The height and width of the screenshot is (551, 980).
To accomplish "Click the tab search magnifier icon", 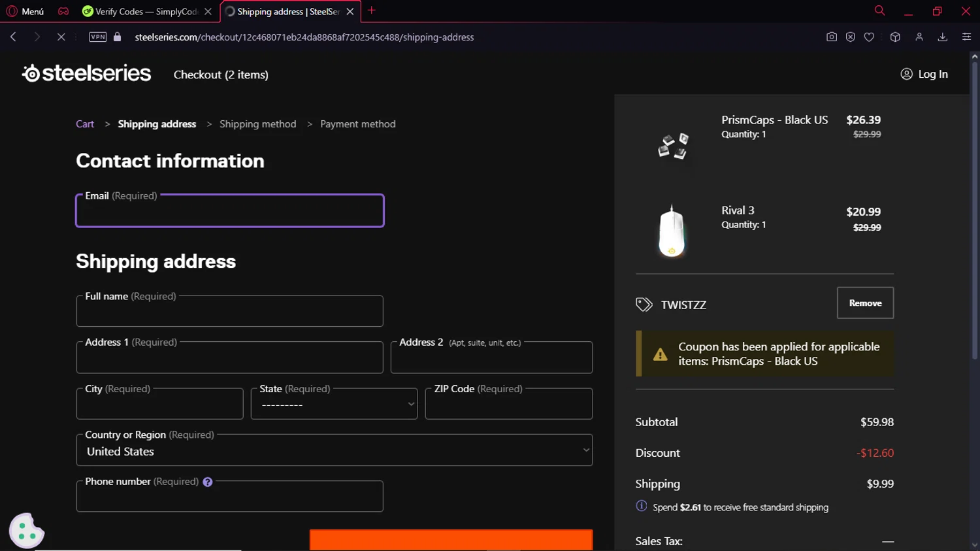I will [879, 10].
